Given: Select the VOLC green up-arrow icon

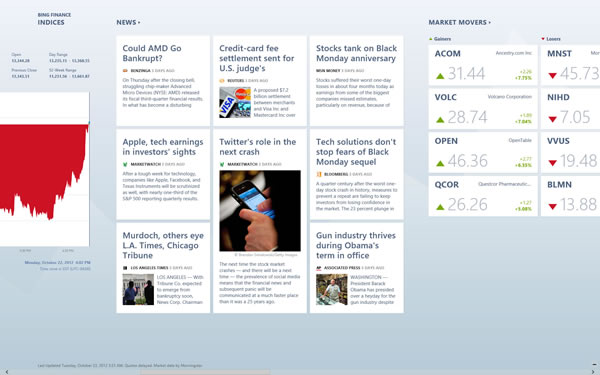Looking at the screenshot, I should (440, 120).
